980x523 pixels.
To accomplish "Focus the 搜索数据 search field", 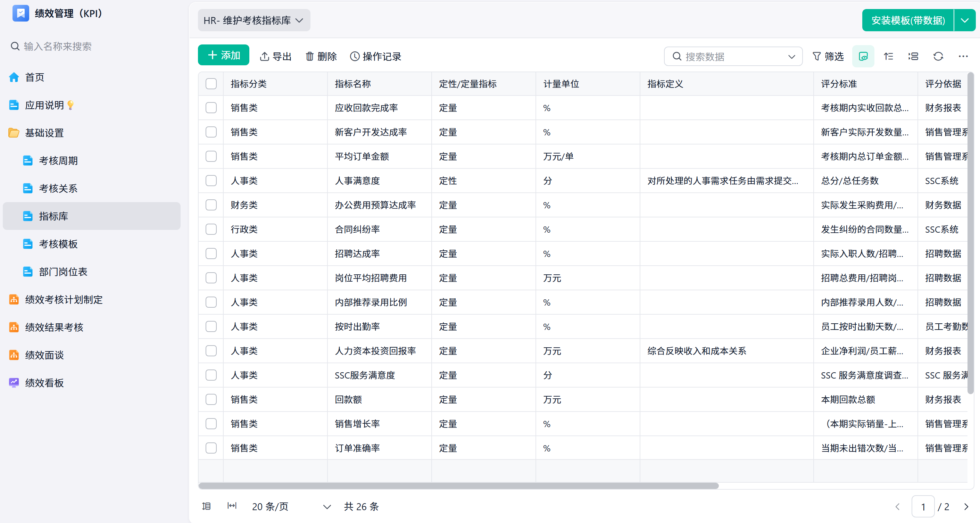I will click(733, 56).
